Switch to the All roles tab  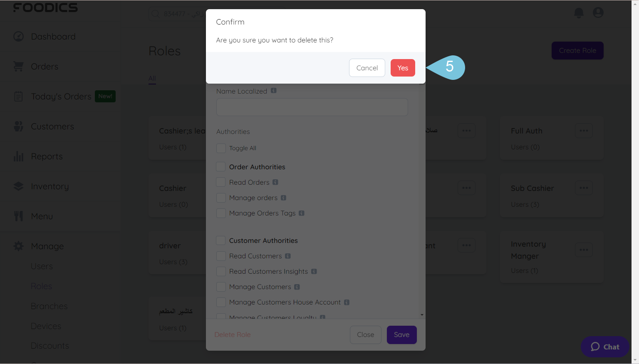pyautogui.click(x=152, y=78)
